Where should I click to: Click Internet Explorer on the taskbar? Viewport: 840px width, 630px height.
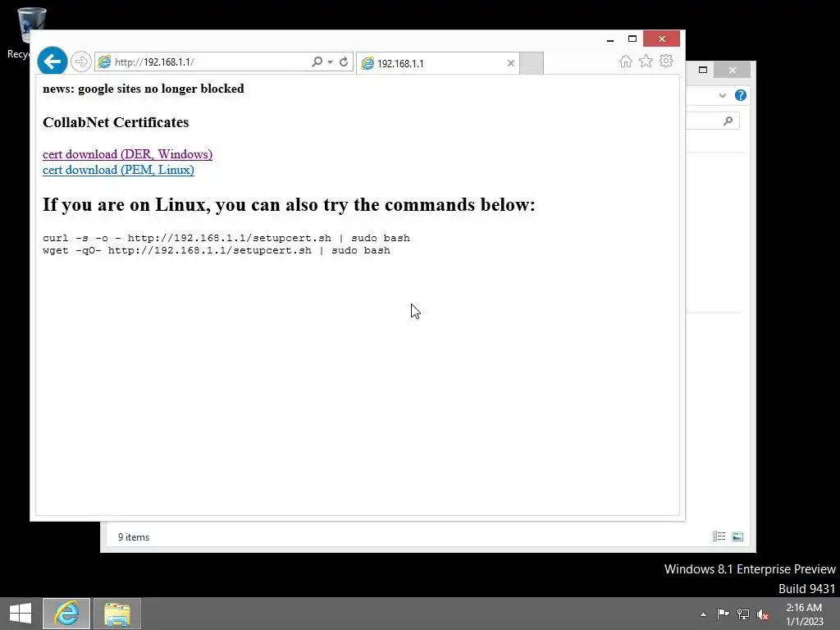66,614
